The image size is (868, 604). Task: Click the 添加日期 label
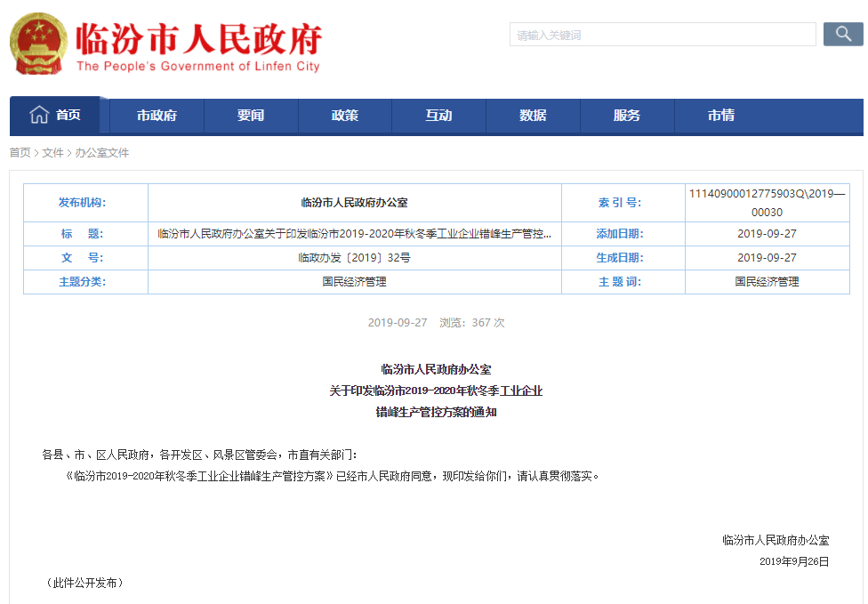coord(620,234)
